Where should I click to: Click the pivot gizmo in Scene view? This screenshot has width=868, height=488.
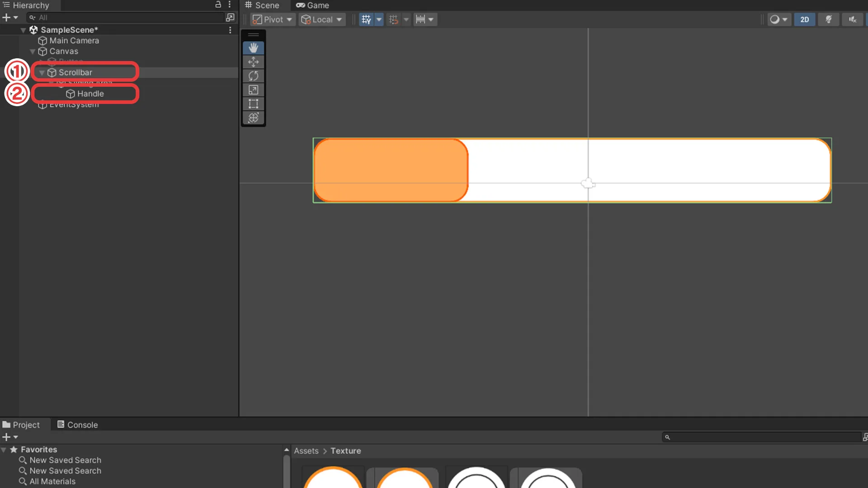pos(588,183)
